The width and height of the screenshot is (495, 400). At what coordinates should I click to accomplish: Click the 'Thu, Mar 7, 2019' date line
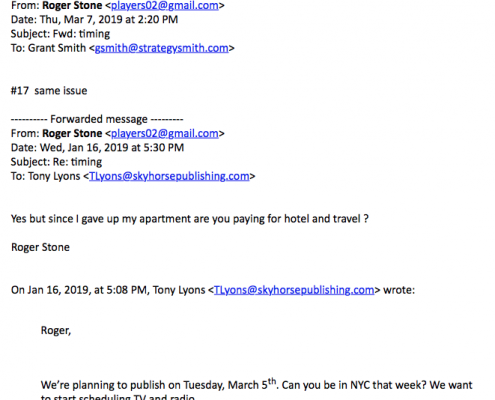(x=94, y=20)
